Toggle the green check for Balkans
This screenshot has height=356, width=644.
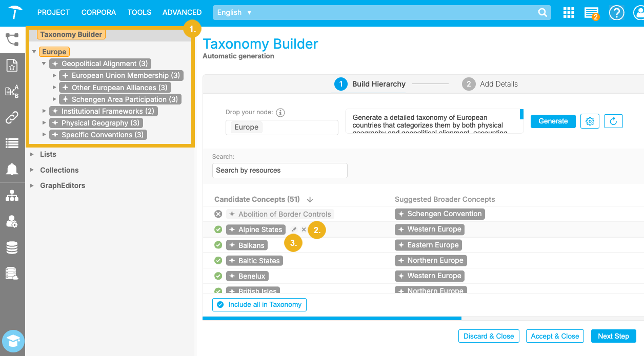pos(218,245)
